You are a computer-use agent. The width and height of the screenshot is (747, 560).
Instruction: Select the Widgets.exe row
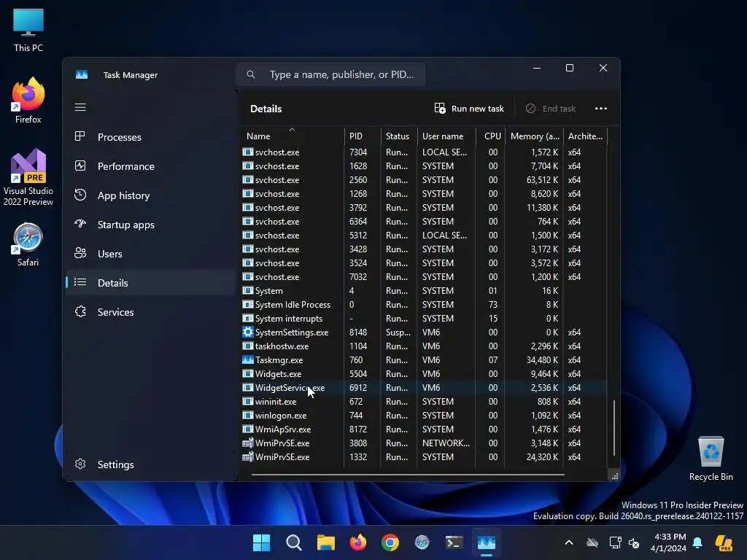(x=424, y=374)
